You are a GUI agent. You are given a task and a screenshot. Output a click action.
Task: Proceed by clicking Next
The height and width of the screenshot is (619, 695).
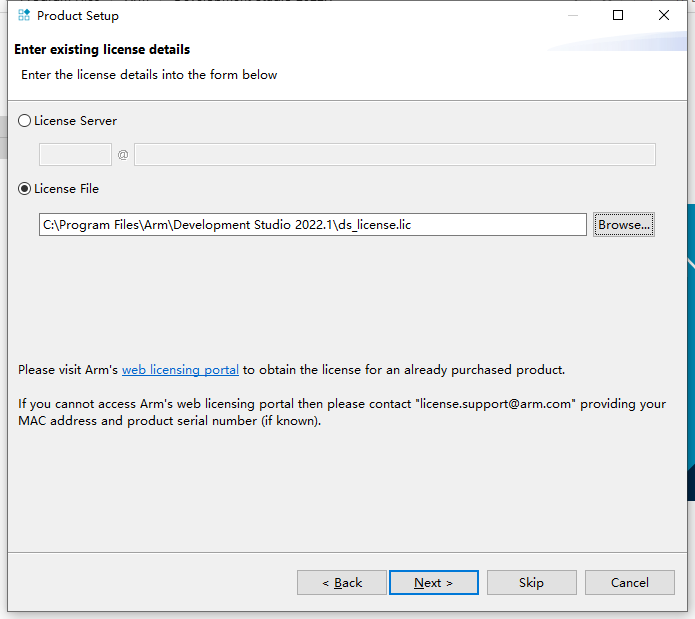pyautogui.click(x=433, y=582)
